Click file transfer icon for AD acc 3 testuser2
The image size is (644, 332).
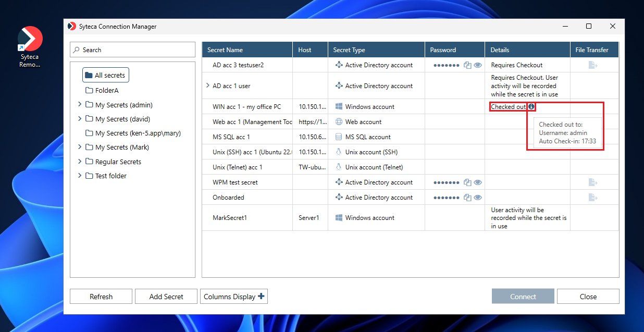[592, 65]
